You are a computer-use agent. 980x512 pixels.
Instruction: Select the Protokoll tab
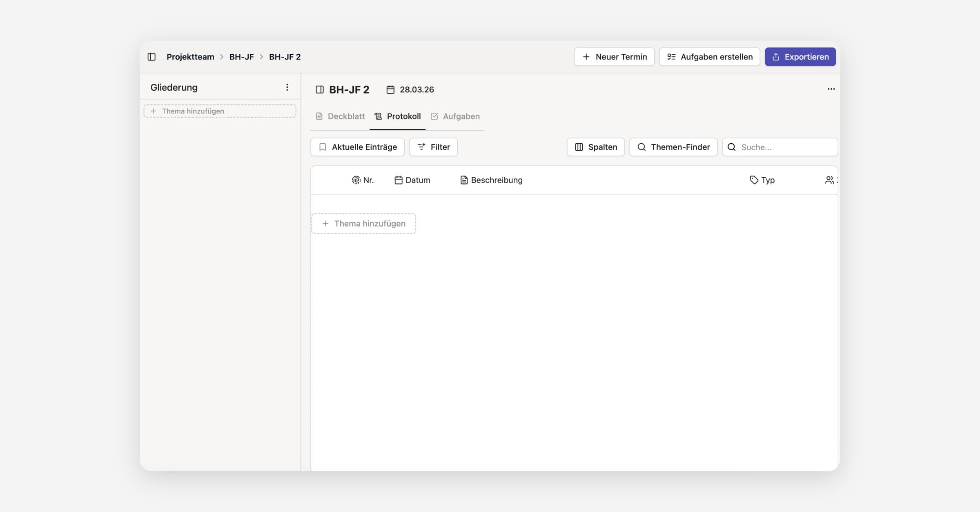[x=398, y=116]
